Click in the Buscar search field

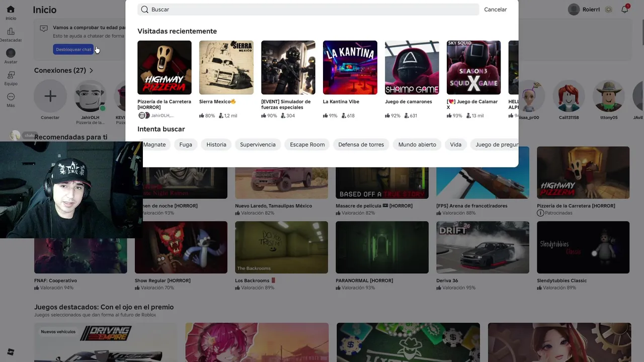click(x=308, y=10)
